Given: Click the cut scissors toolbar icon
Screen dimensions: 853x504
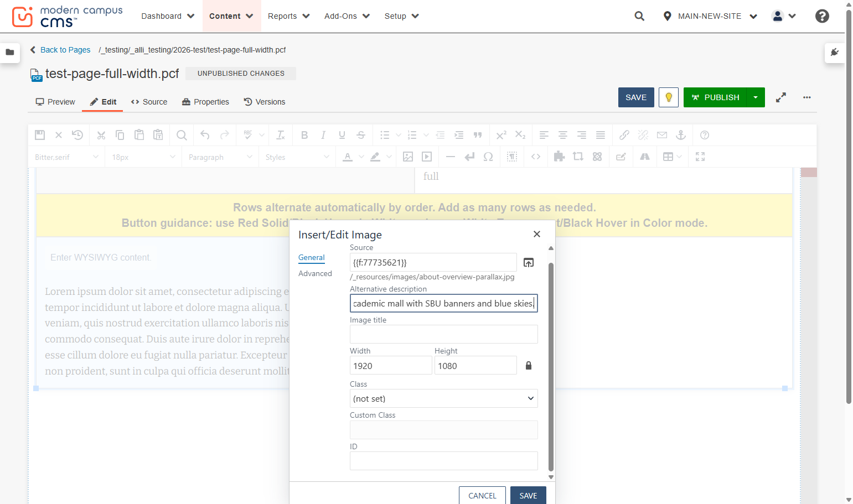Looking at the screenshot, I should coord(101,135).
